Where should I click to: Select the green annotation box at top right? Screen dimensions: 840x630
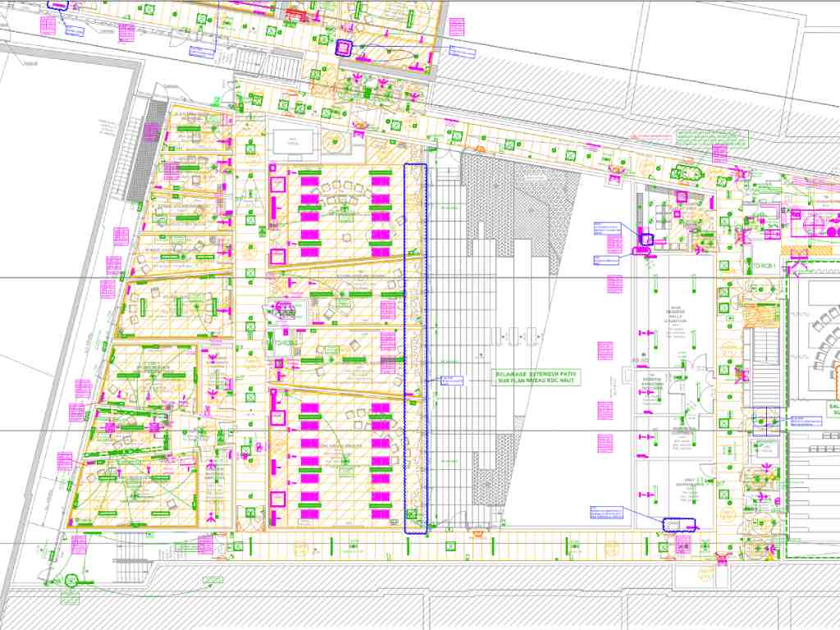712,137
